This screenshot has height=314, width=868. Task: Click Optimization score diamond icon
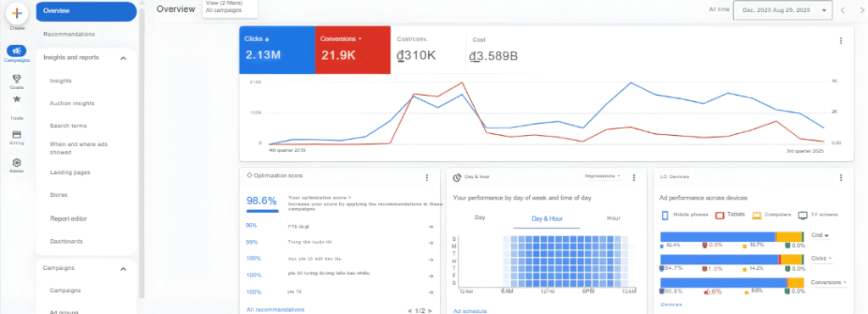(249, 176)
